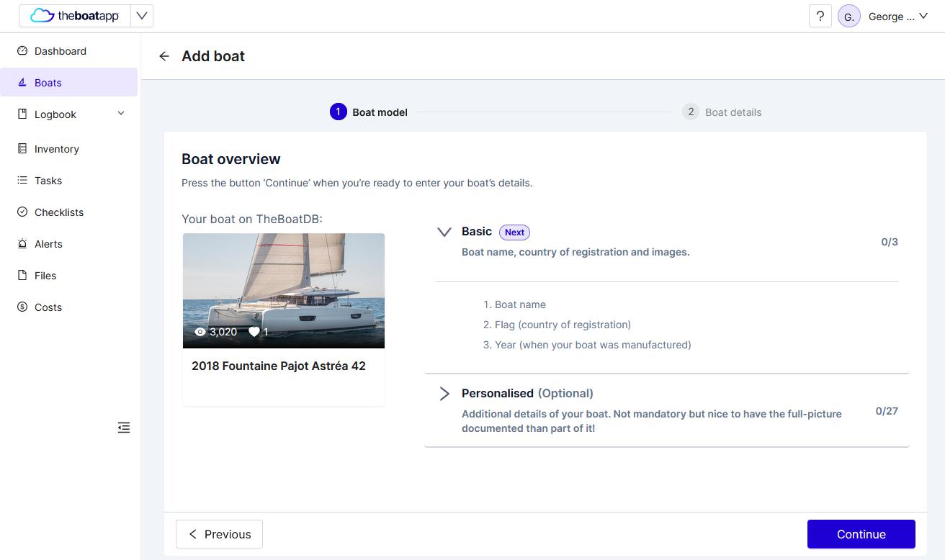Screen dimensions: 945x560
Task: Go to Dashboard in sidebar
Action: [69, 51]
